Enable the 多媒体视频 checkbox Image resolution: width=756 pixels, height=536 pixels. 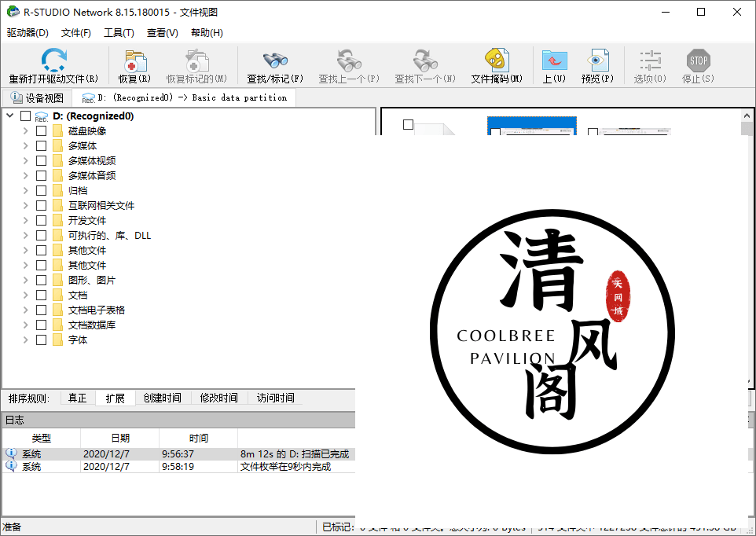pyautogui.click(x=42, y=160)
